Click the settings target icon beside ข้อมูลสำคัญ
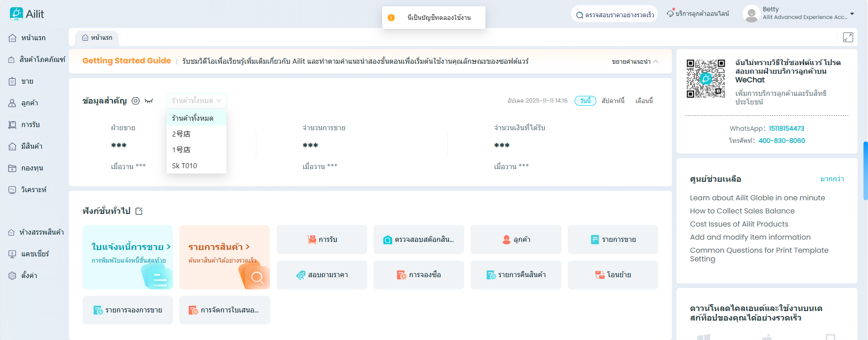The height and width of the screenshot is (340, 868). pos(135,101)
